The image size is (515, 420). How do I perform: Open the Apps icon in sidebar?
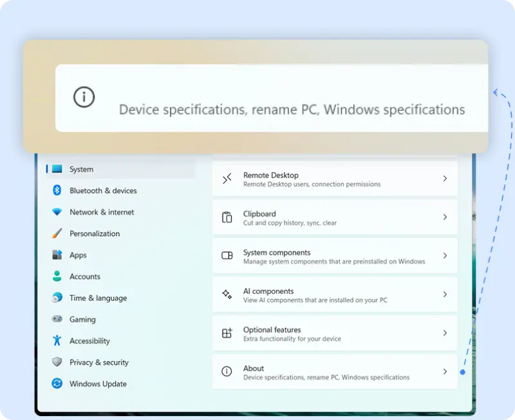pyautogui.click(x=57, y=255)
